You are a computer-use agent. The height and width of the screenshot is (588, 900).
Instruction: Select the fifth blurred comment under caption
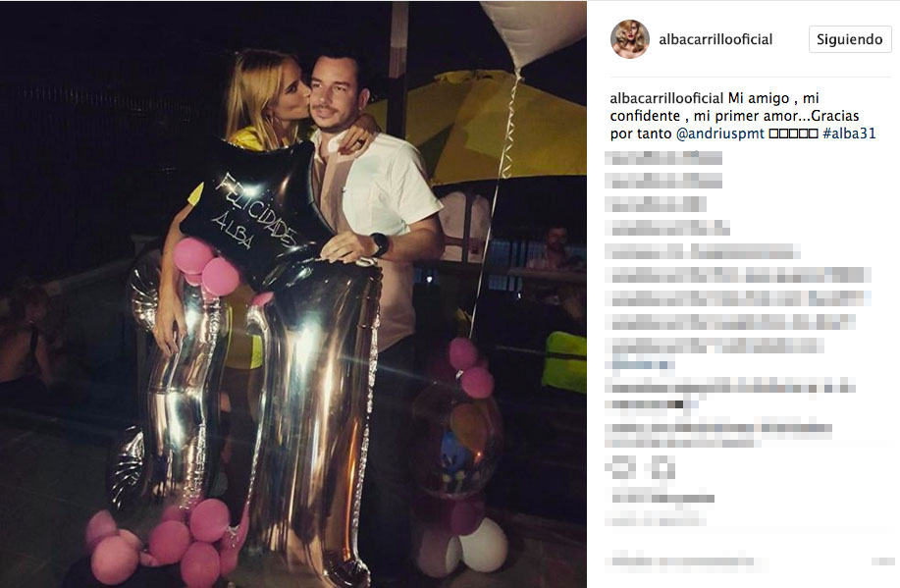click(x=703, y=251)
